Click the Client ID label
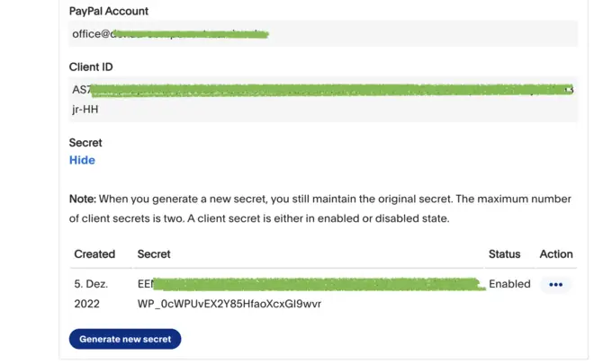Image resolution: width=603 pixels, height=364 pixels. (91, 67)
